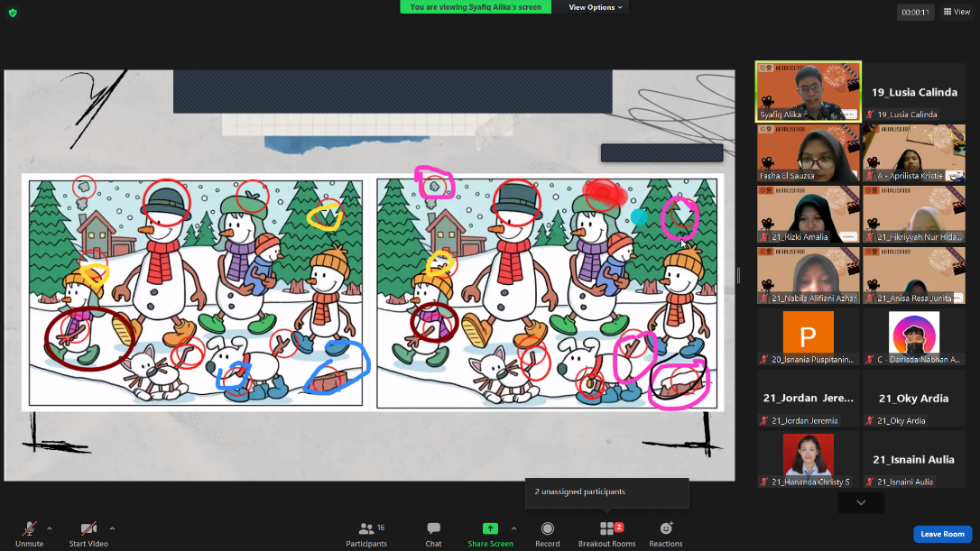Open share options arrow beside Share Screen
The height and width of the screenshot is (551, 980).
[x=513, y=528]
